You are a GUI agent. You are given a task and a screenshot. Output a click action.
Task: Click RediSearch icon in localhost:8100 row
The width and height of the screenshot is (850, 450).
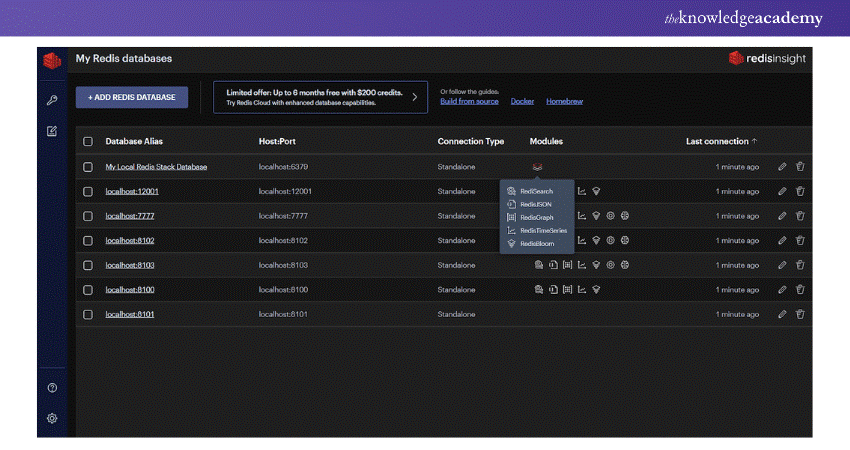pos(538,290)
